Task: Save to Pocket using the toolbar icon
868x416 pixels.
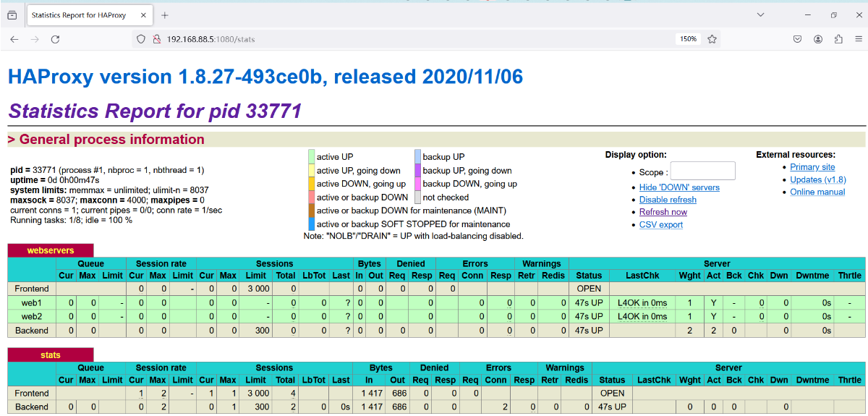Action: [797, 39]
